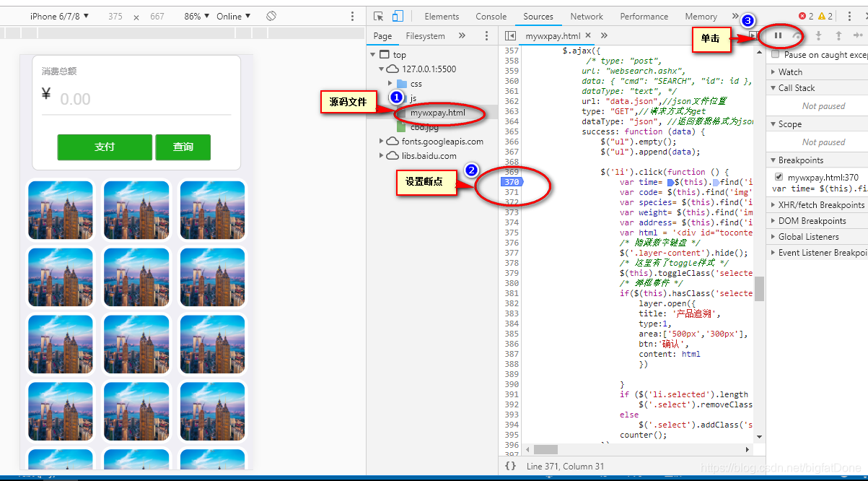Click the code editor vertical scrollbar thumb

tap(759, 289)
